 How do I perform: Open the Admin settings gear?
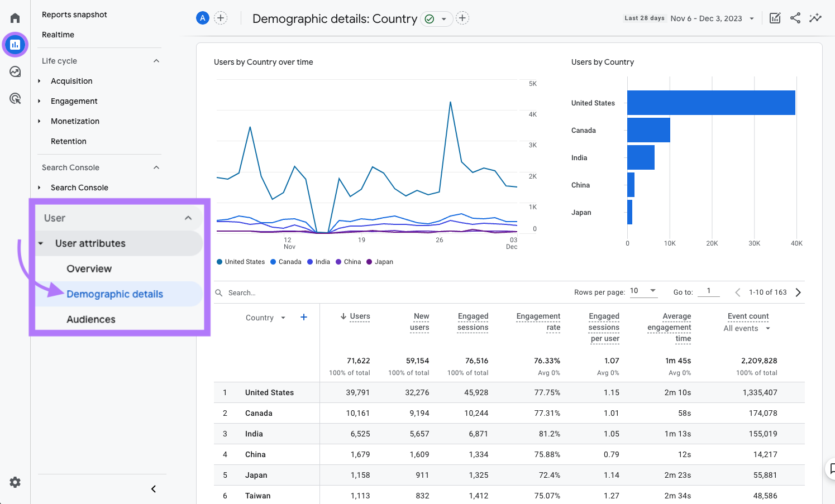[x=15, y=482]
